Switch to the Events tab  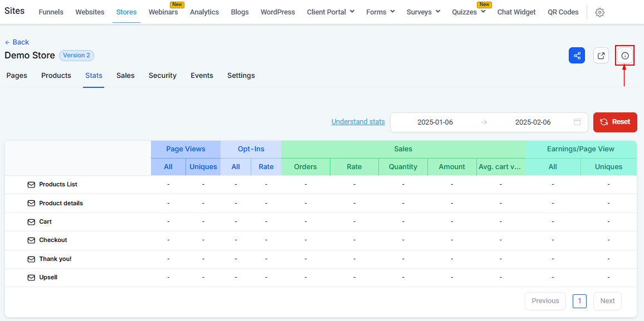pyautogui.click(x=202, y=76)
